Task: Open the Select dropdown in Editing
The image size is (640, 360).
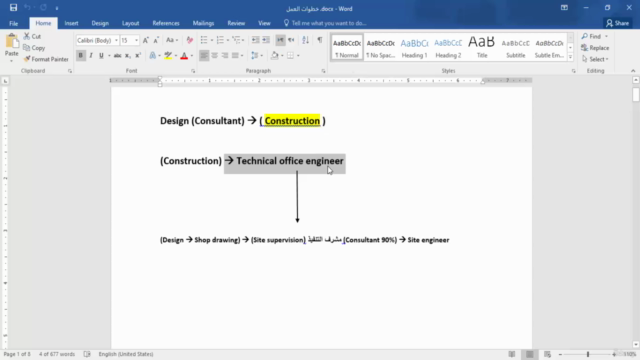Action: (x=595, y=59)
